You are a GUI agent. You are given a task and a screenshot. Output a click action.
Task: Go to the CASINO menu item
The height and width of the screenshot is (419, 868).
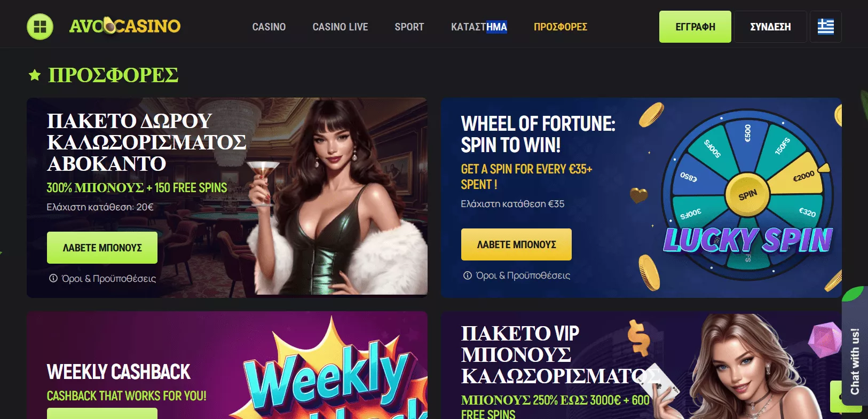pos(269,27)
